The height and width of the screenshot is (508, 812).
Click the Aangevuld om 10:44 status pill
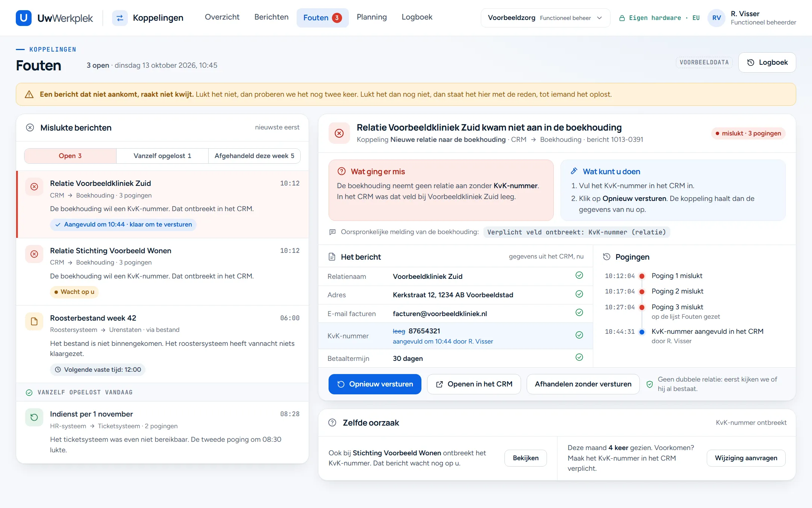coord(123,225)
